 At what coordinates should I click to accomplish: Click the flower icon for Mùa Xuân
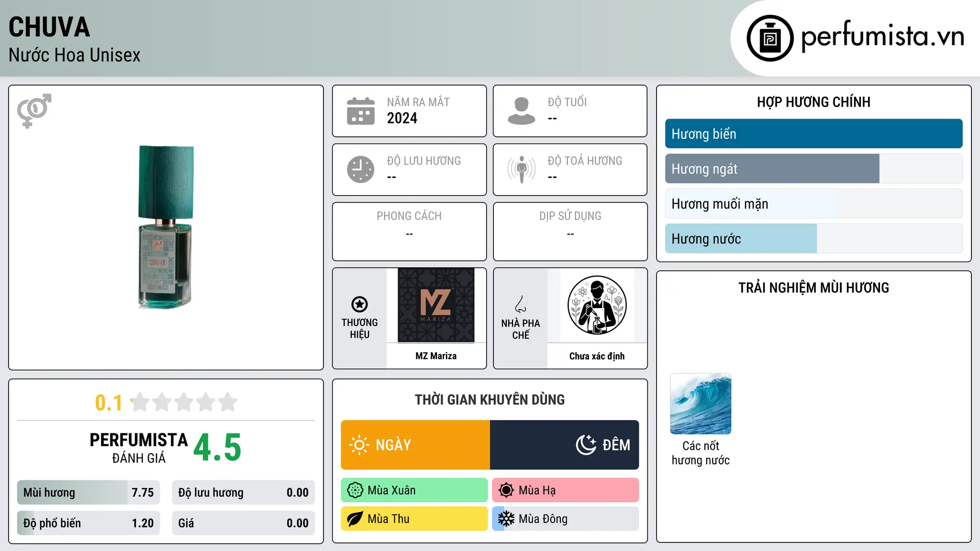point(355,490)
